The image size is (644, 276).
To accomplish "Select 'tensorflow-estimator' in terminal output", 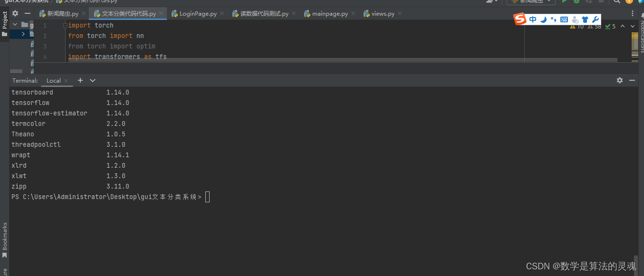I will [49, 113].
